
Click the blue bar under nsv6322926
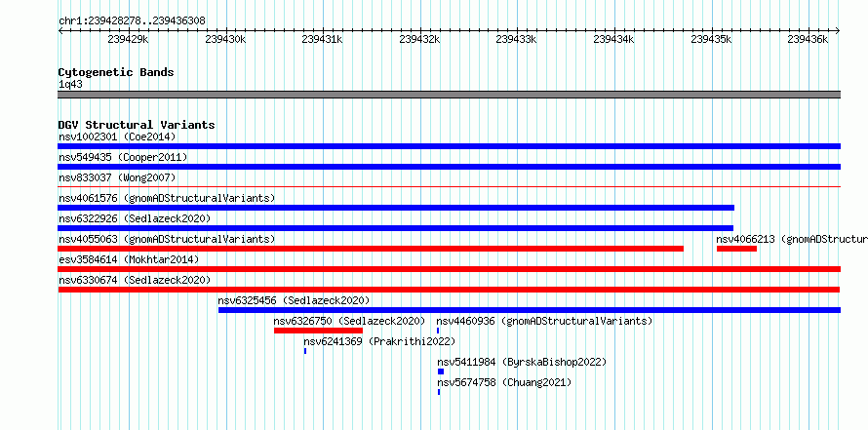395,228
